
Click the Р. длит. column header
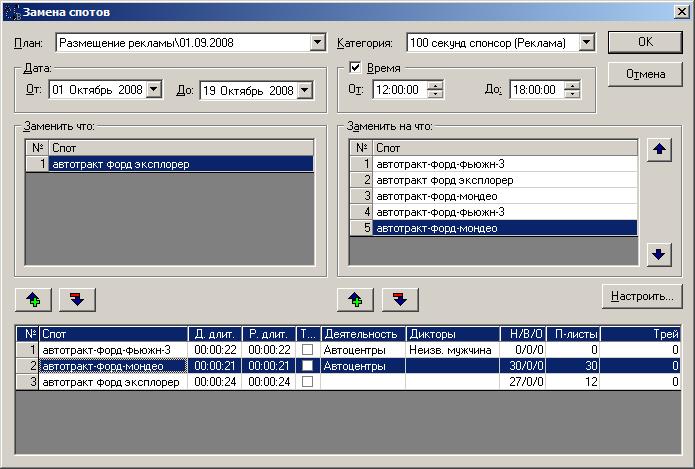[x=269, y=334]
